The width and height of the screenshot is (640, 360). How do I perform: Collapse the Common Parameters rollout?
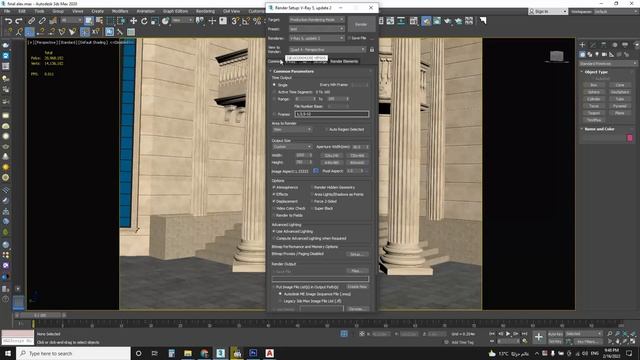[x=294, y=71]
